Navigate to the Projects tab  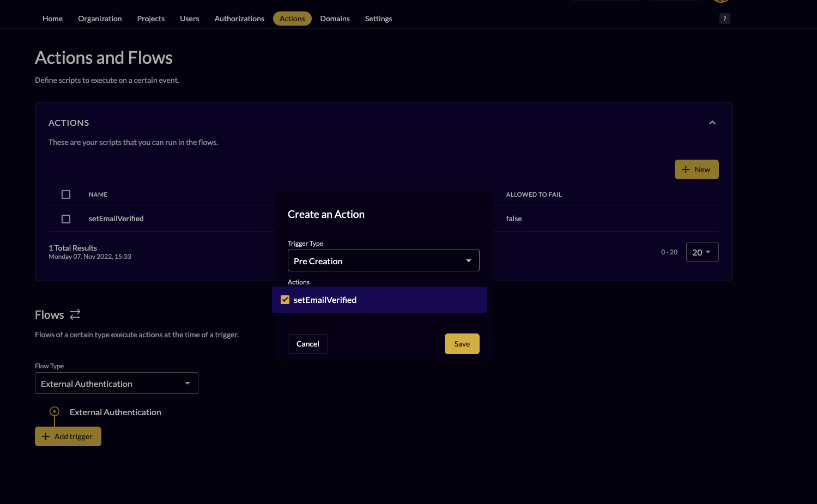coord(150,19)
